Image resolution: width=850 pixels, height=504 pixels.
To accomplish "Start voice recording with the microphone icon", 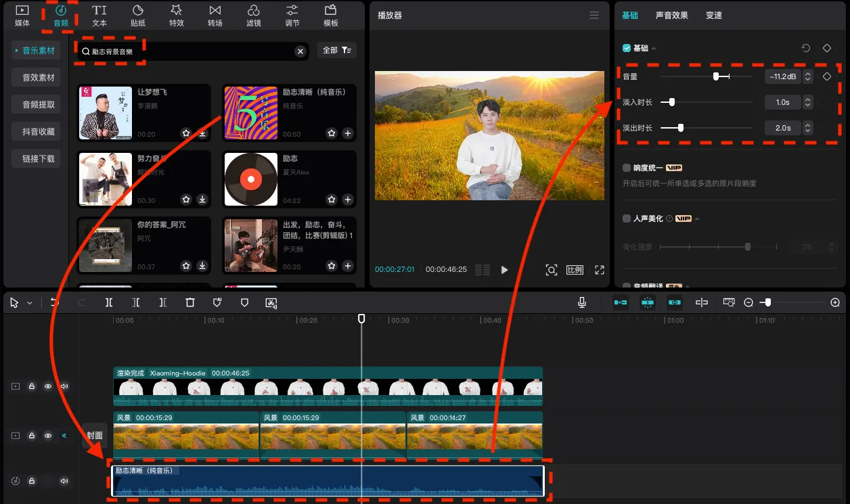I will [x=582, y=302].
